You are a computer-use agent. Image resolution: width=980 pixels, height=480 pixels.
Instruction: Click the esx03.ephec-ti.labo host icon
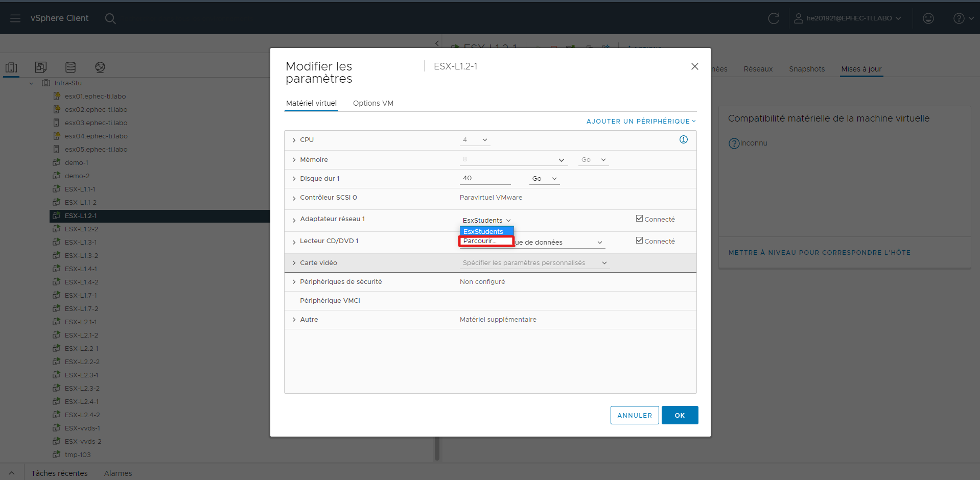pos(57,123)
